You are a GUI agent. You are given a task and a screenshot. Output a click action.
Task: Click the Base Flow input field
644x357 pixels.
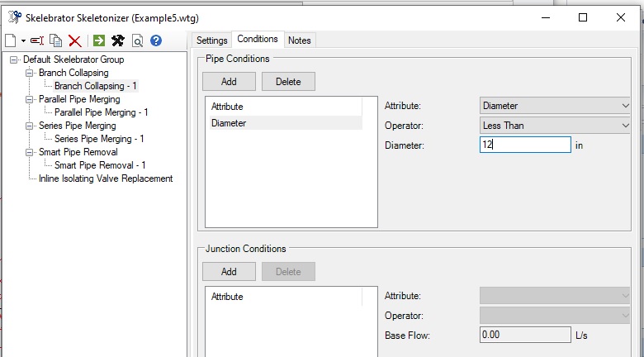pos(525,335)
